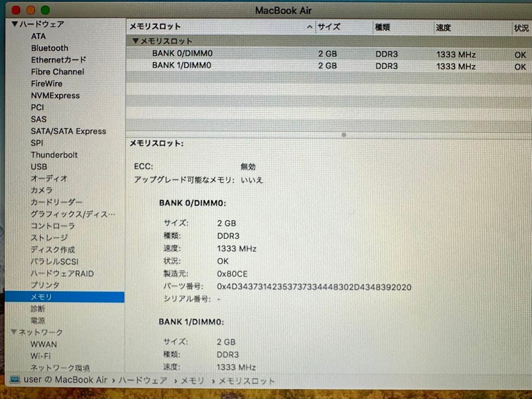Image resolution: width=532 pixels, height=399 pixels.
Task: Sort by the 速度 column header
Action: tap(443, 28)
